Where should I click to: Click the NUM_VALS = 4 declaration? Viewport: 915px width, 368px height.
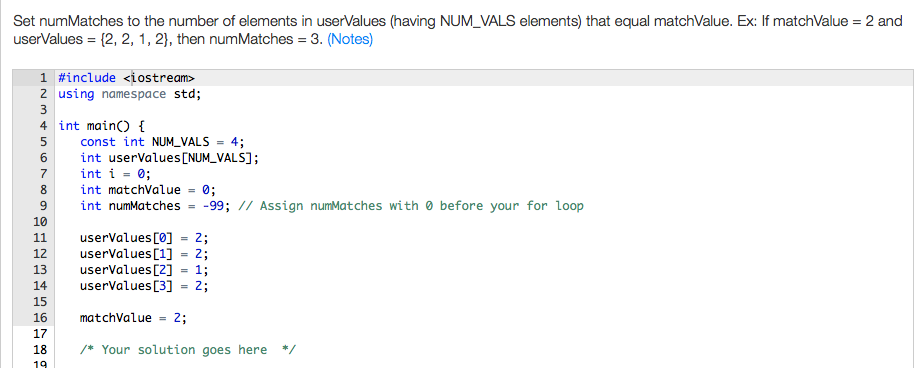163,142
